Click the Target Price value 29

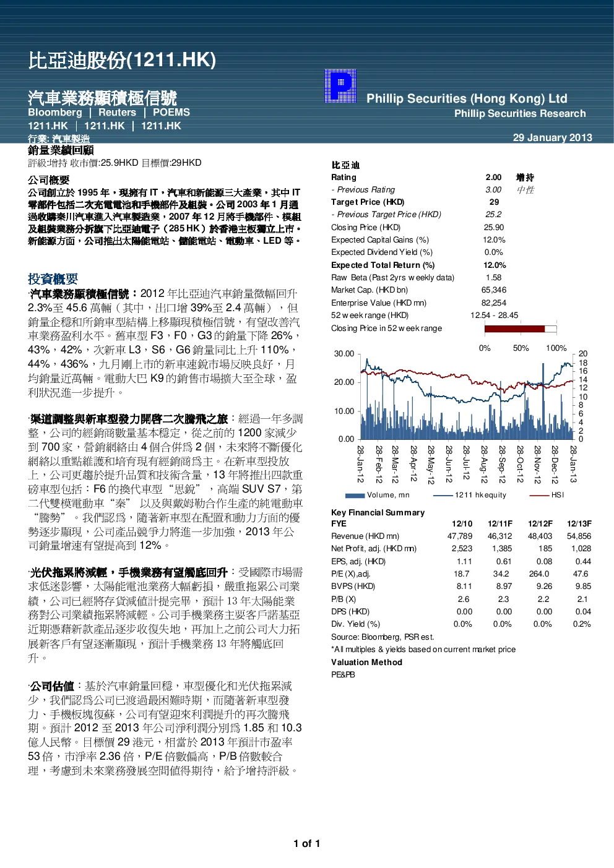click(494, 202)
